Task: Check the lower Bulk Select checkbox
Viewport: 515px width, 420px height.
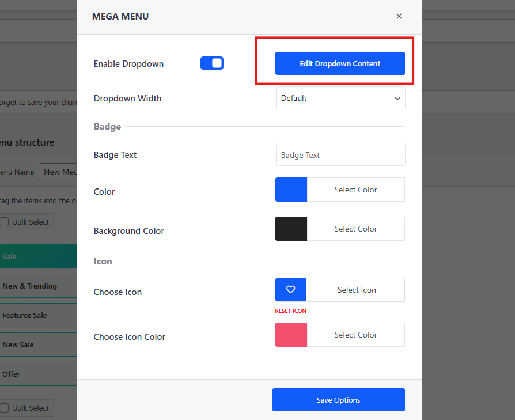Action: click(3, 408)
